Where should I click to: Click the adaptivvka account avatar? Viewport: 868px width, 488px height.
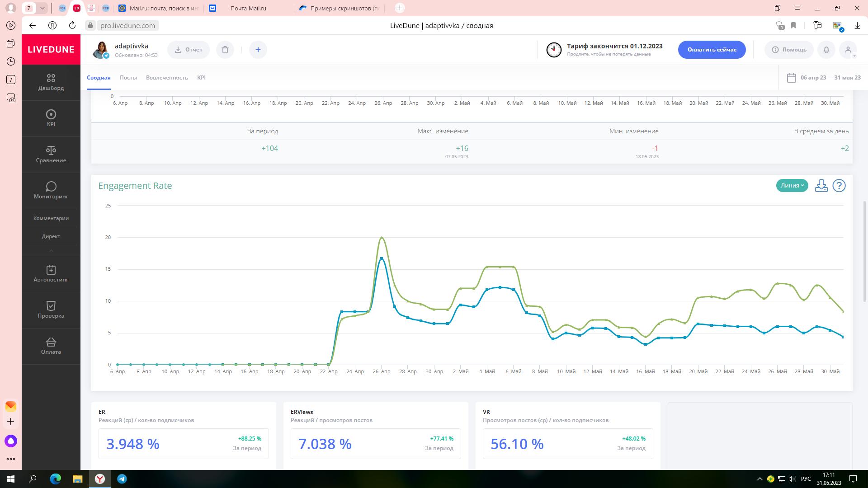pos(101,50)
